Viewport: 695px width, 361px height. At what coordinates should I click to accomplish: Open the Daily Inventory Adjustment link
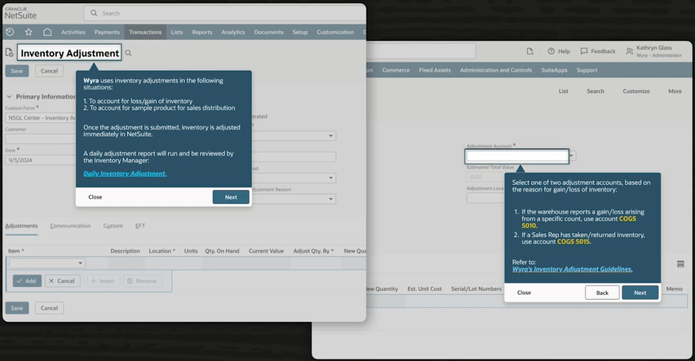pos(125,173)
